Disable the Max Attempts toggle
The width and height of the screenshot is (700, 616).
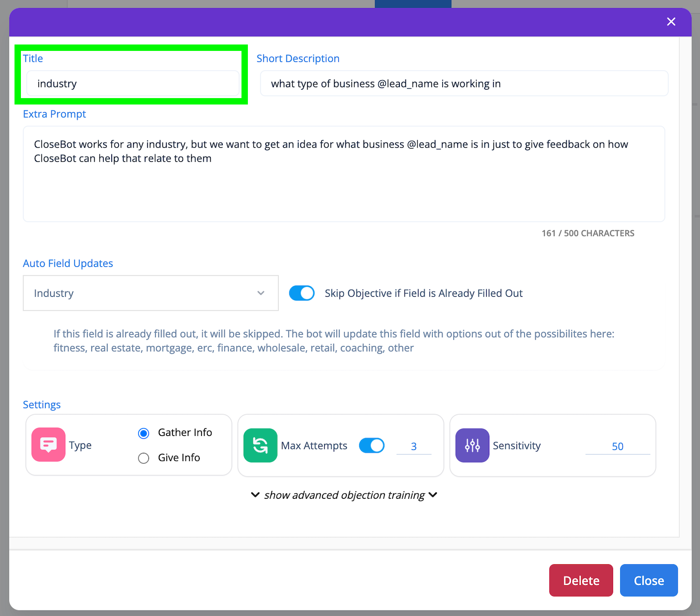tap(372, 446)
